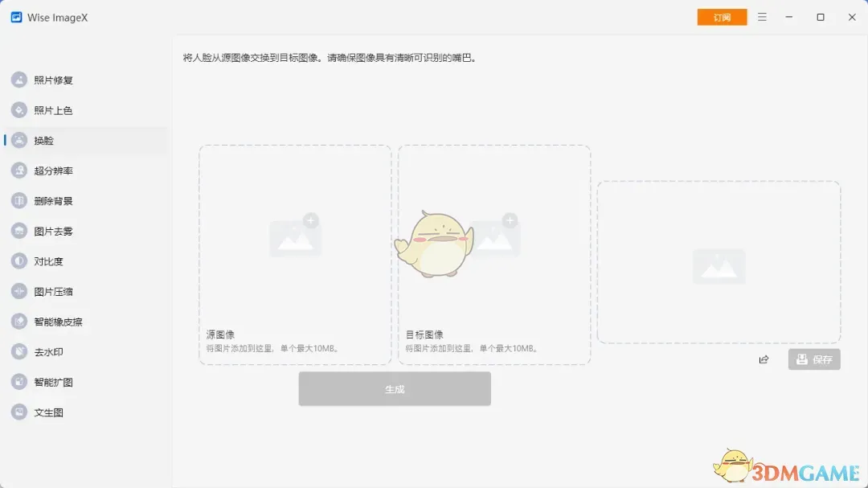Select the 照片上色 colorize icon

(19, 110)
